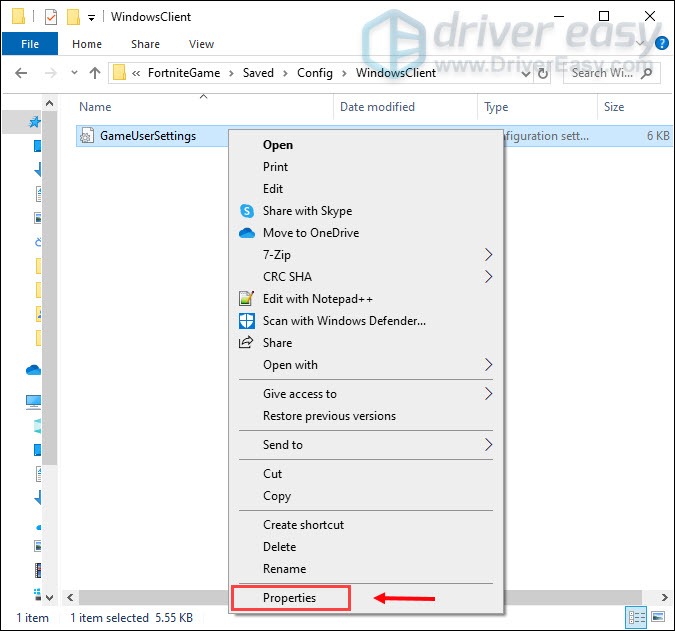
Task: Click the OneDrive icon in the sidebar
Action: tap(34, 370)
